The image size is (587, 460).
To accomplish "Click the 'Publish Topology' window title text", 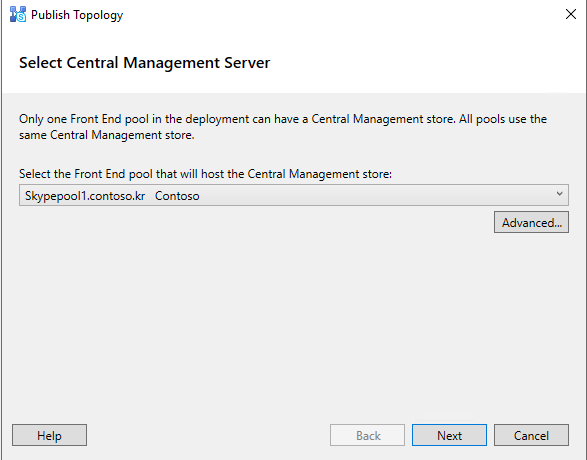I will pyautogui.click(x=77, y=15).
